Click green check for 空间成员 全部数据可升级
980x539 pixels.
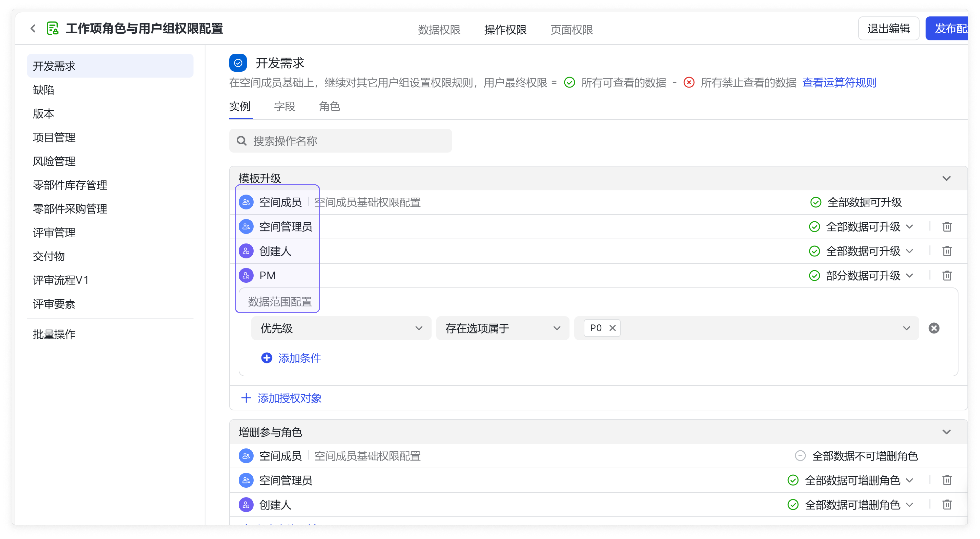point(816,202)
